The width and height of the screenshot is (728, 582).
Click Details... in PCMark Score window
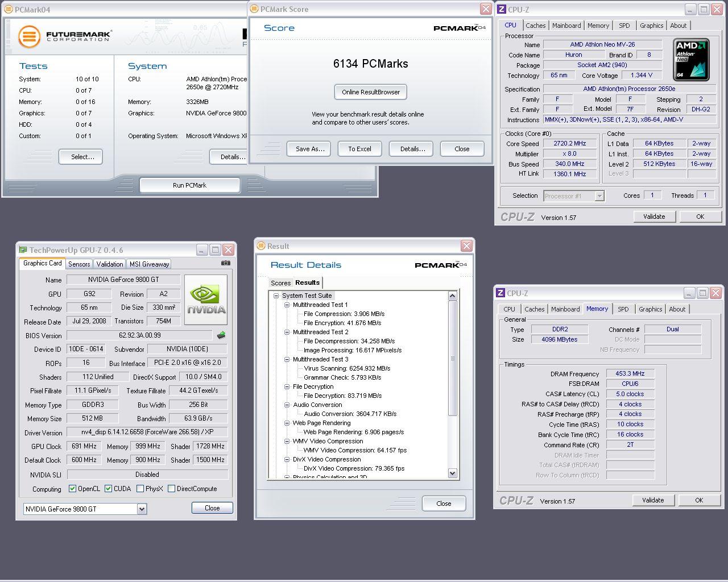(x=412, y=149)
